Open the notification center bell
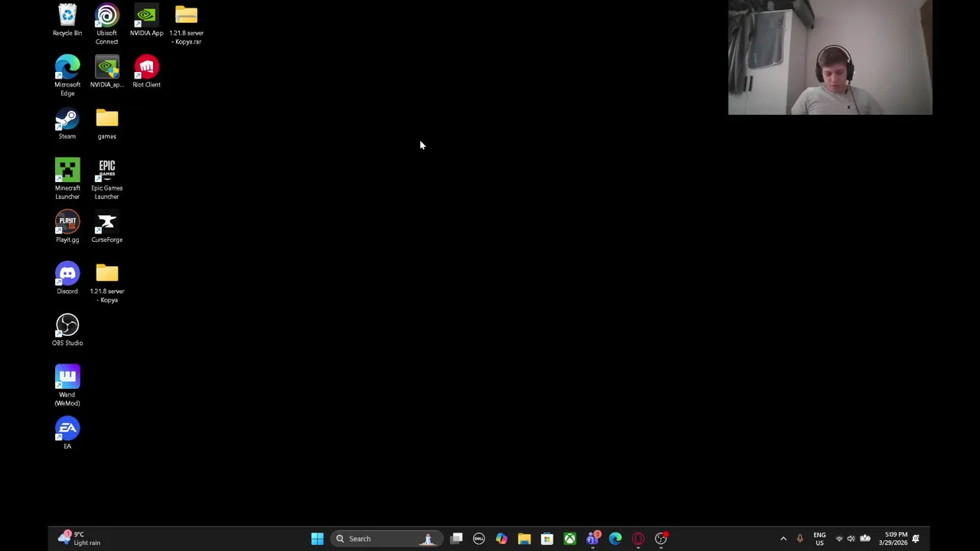Screen dimensions: 980x551 tap(916, 539)
